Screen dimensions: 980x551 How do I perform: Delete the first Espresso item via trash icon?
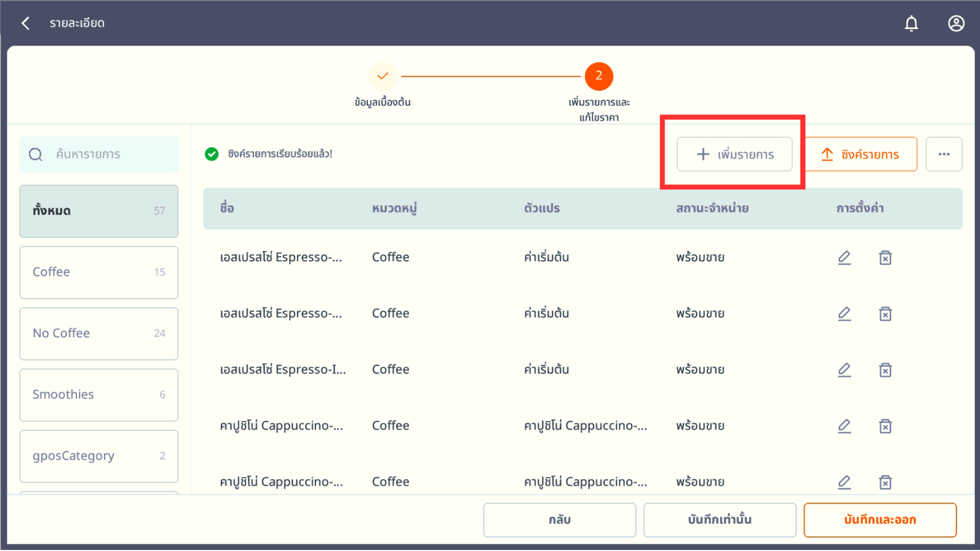click(x=885, y=258)
